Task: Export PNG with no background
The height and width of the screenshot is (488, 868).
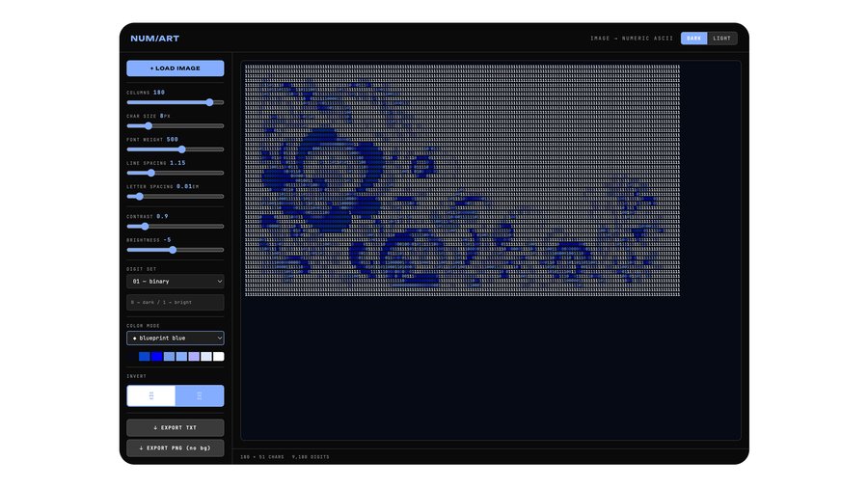Action: tap(175, 448)
